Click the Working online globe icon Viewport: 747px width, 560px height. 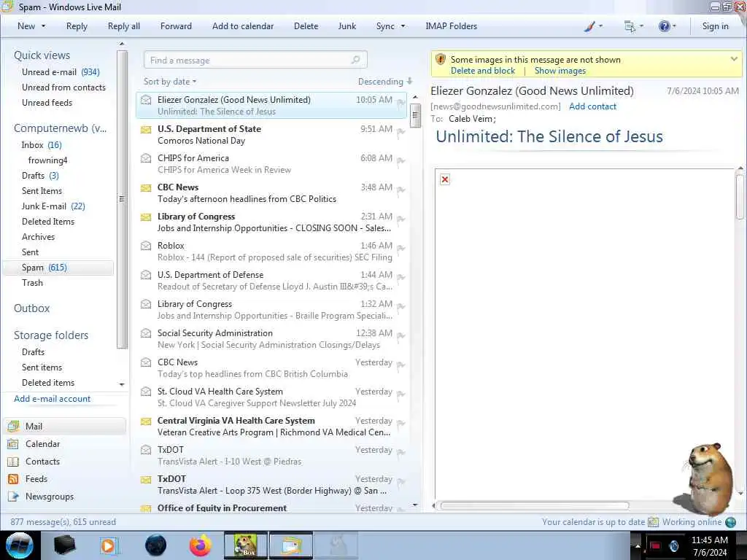(x=730, y=522)
